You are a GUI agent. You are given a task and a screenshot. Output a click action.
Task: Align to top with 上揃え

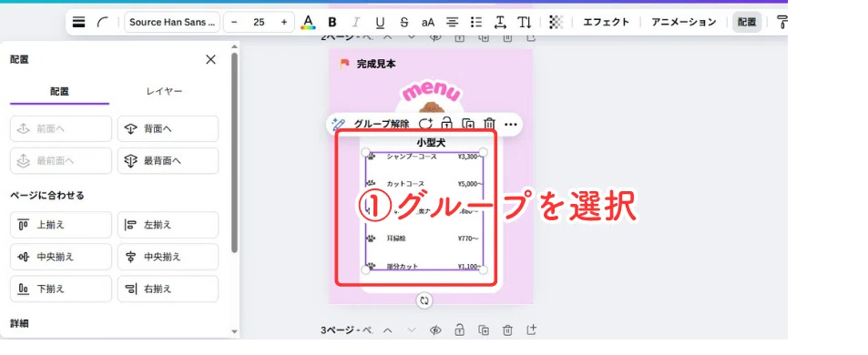tap(61, 225)
